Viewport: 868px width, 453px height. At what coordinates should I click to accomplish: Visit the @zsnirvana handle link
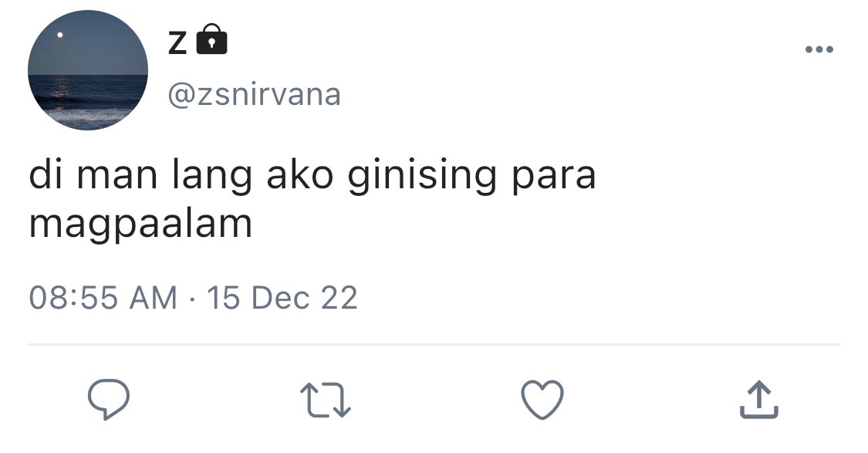pos(254,95)
